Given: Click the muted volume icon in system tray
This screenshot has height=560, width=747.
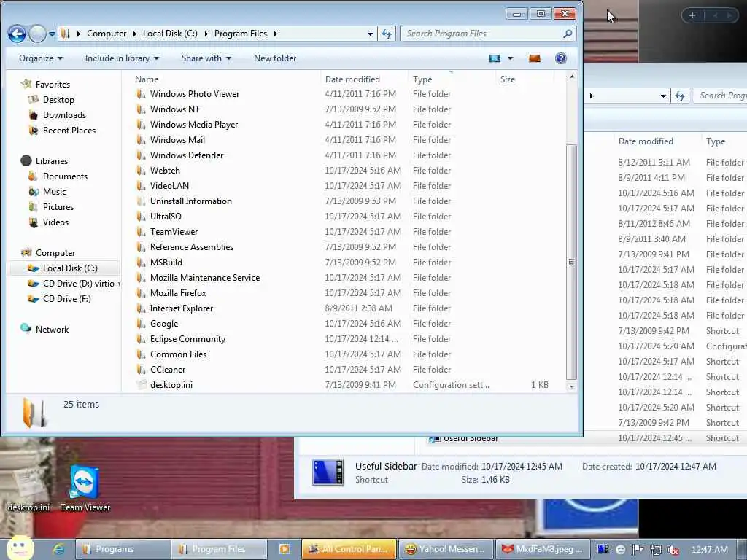Looking at the screenshot, I should [x=673, y=550].
